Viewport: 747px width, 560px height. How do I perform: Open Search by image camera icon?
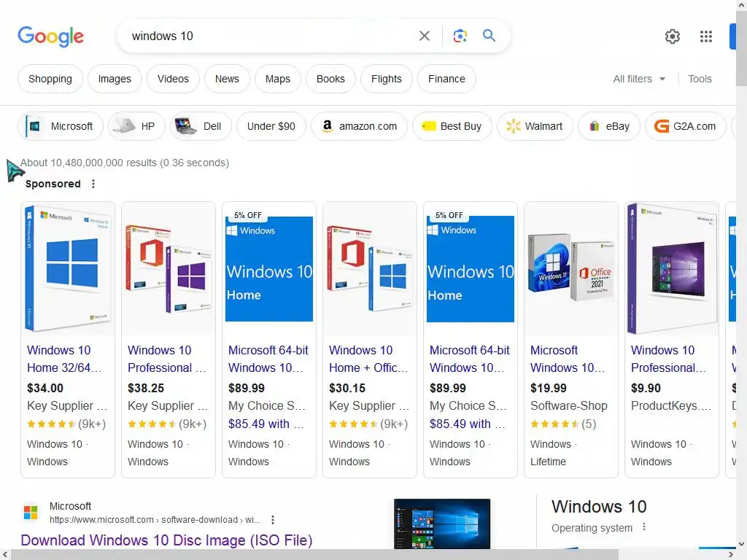(460, 36)
